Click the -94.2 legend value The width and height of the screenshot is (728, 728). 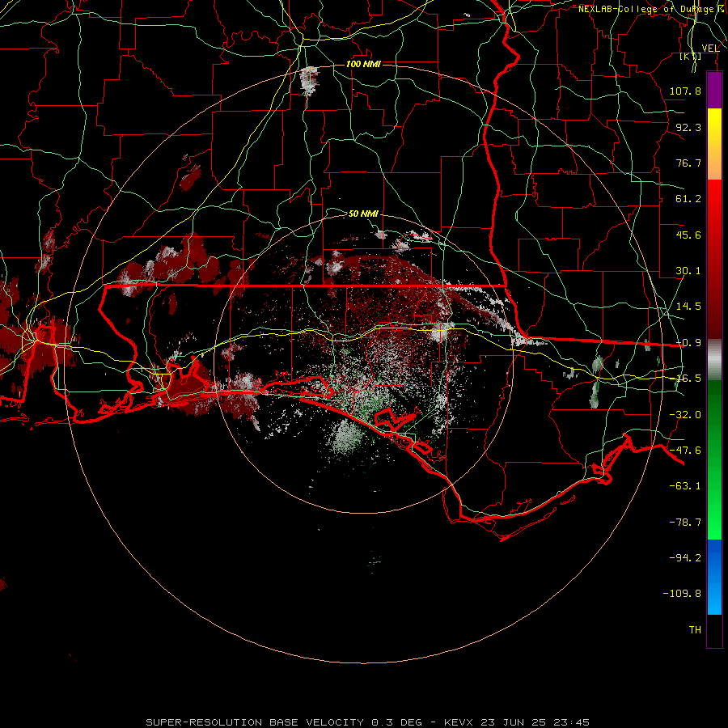click(x=685, y=557)
